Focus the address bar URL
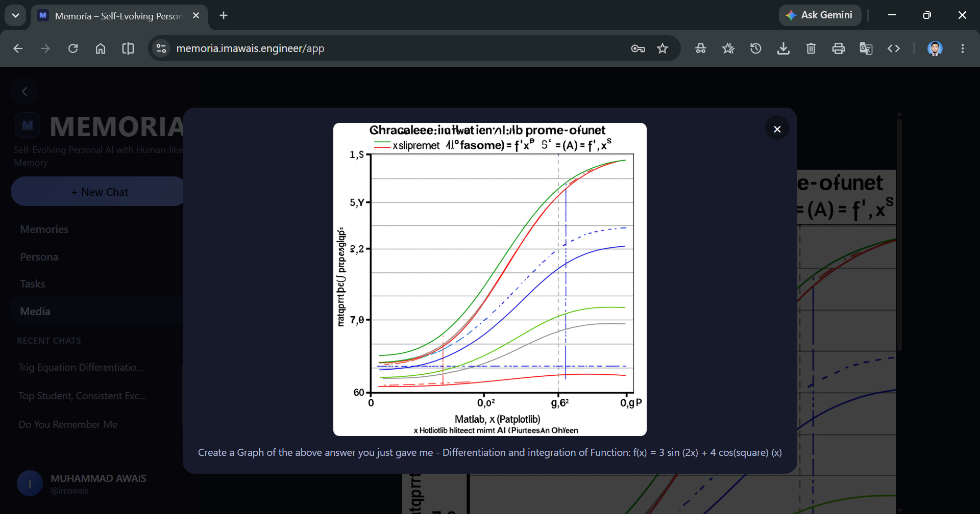The width and height of the screenshot is (980, 514). [250, 48]
